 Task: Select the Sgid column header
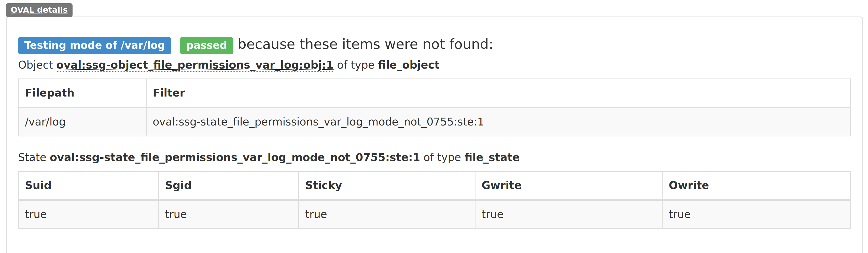coord(178,185)
